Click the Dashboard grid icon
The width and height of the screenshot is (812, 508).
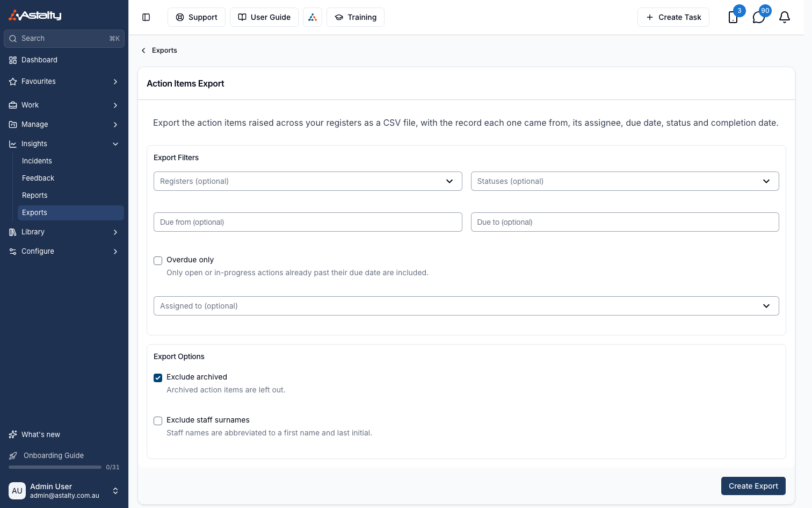13,60
